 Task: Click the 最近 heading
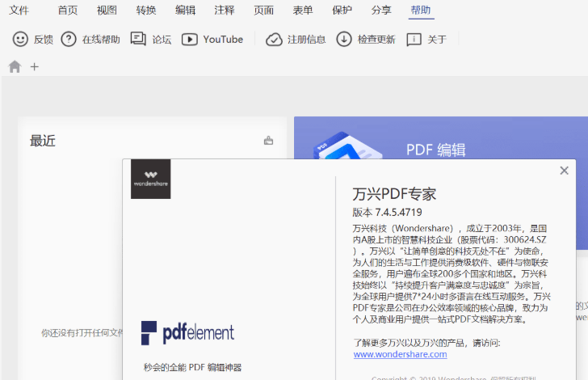(x=43, y=141)
